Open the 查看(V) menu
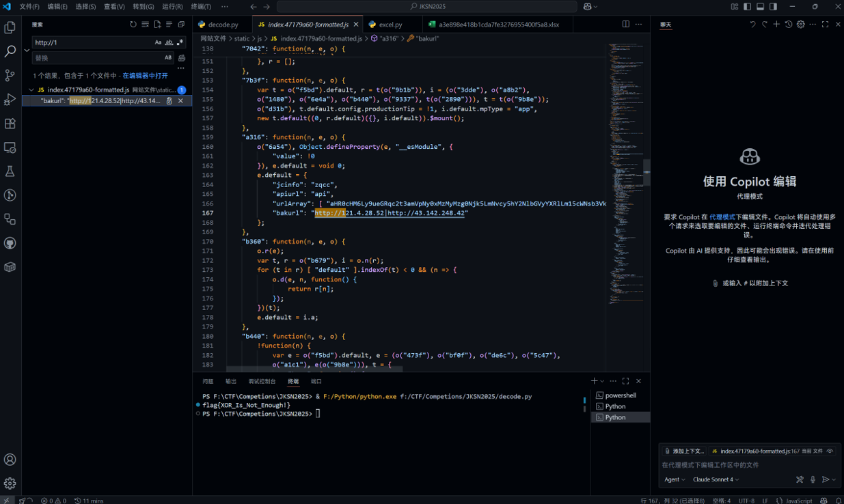 pyautogui.click(x=114, y=6)
